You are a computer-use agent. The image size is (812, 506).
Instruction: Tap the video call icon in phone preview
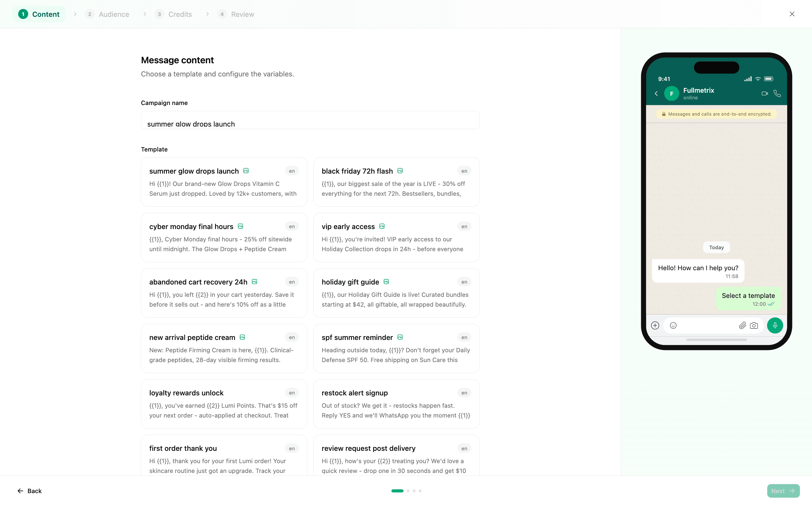[764, 93]
